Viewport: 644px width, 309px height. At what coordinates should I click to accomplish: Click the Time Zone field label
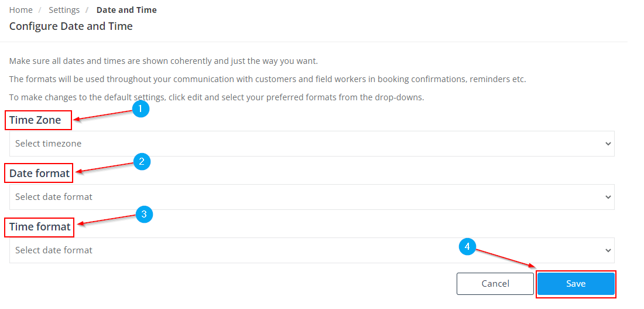coord(35,120)
